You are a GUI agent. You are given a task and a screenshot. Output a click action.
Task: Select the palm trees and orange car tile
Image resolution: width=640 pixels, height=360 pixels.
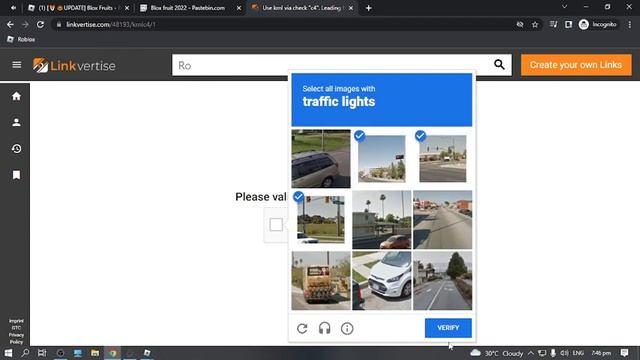point(382,220)
